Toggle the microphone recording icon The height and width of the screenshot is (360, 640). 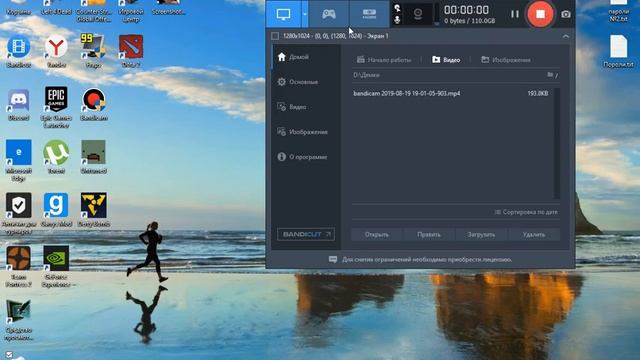point(397,19)
